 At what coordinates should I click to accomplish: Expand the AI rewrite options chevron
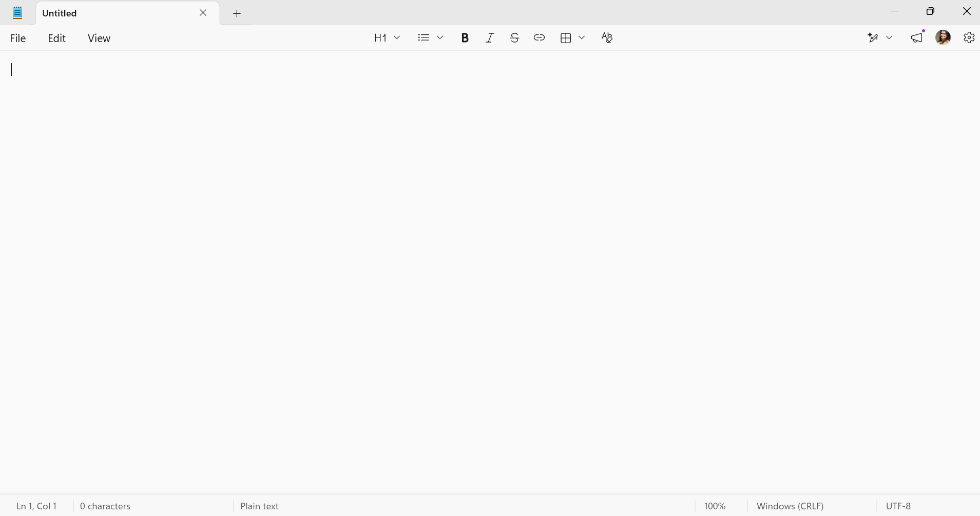click(889, 37)
